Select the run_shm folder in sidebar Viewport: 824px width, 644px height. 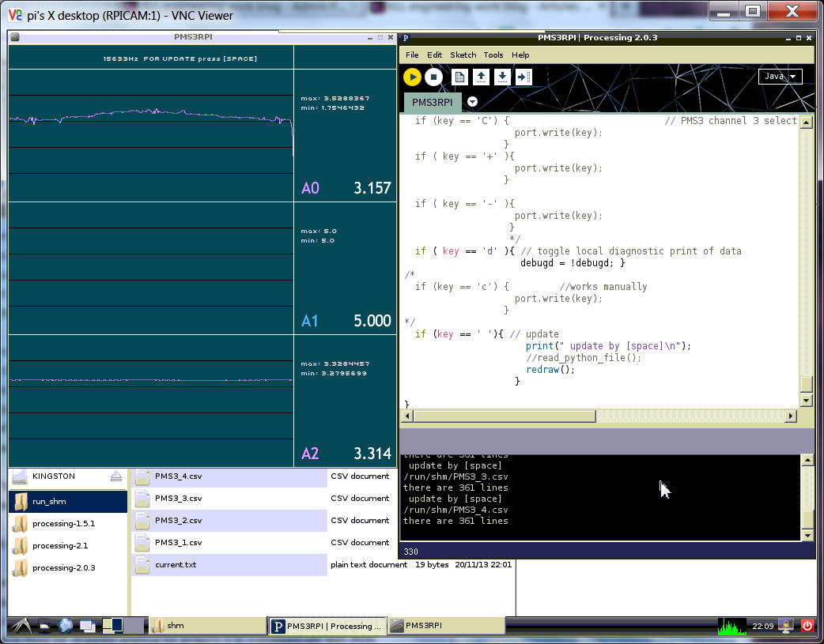(x=49, y=501)
